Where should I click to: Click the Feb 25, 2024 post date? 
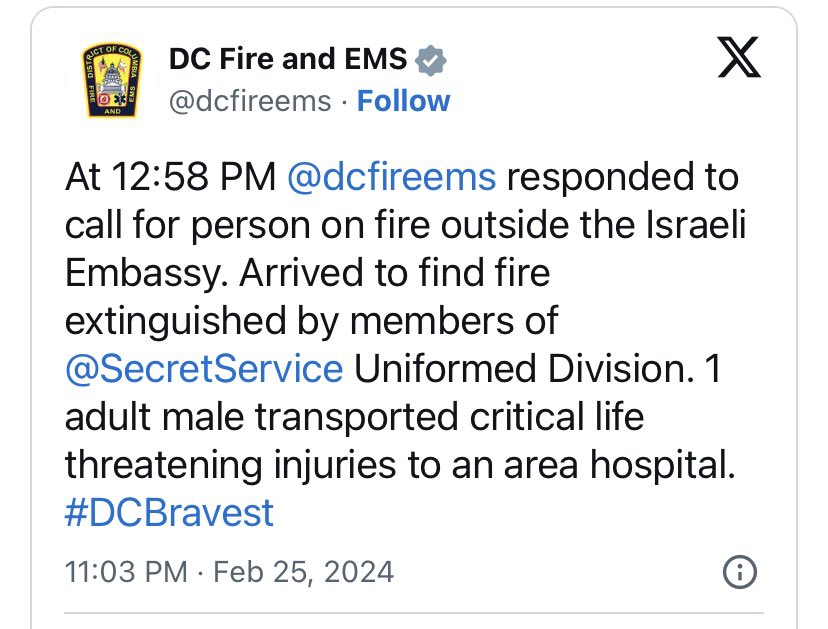(304, 572)
